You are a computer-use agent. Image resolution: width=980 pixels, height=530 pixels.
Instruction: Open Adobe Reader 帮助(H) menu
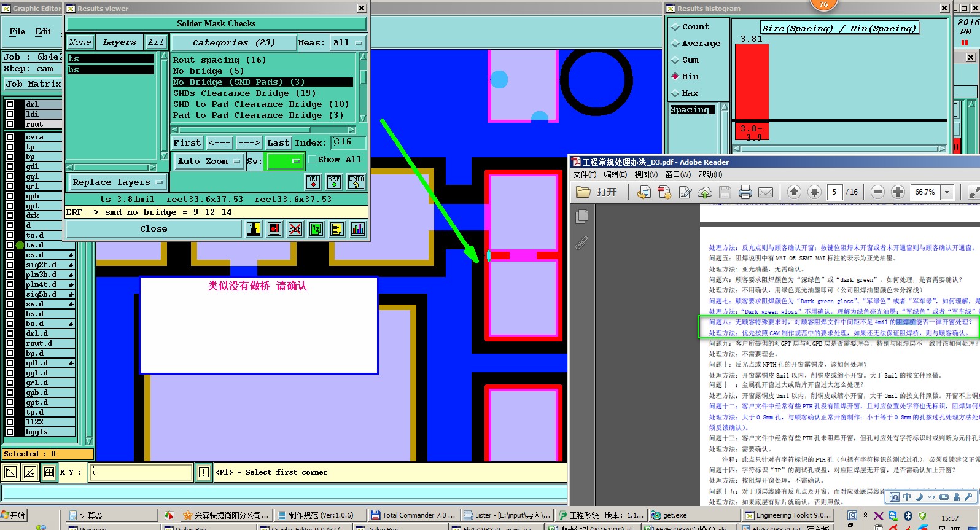[x=710, y=175]
